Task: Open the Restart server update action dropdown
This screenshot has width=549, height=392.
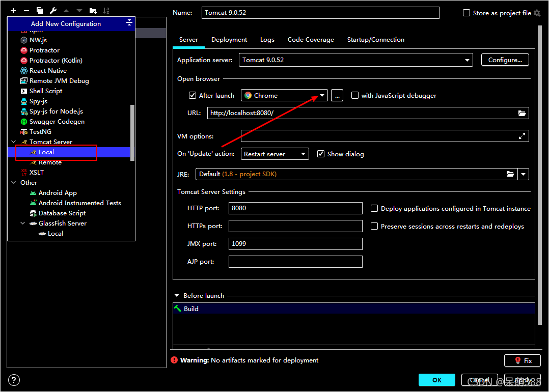Action: pyautogui.click(x=275, y=154)
